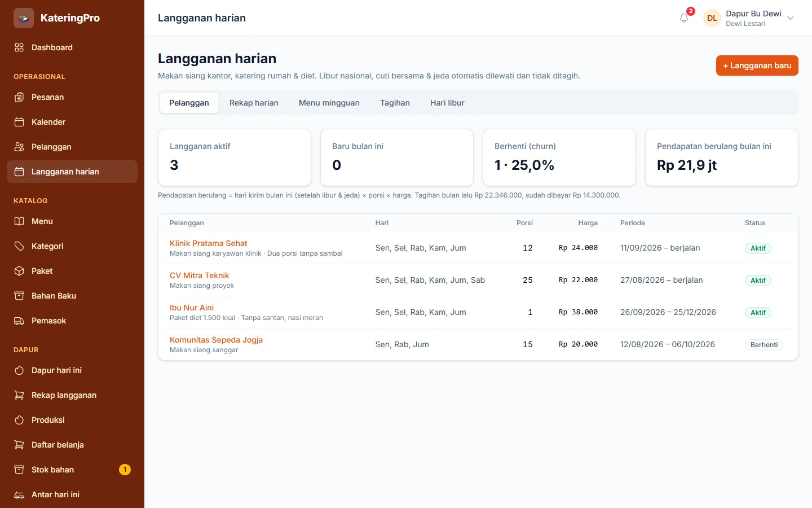Click the Langganan baru button

(x=757, y=65)
